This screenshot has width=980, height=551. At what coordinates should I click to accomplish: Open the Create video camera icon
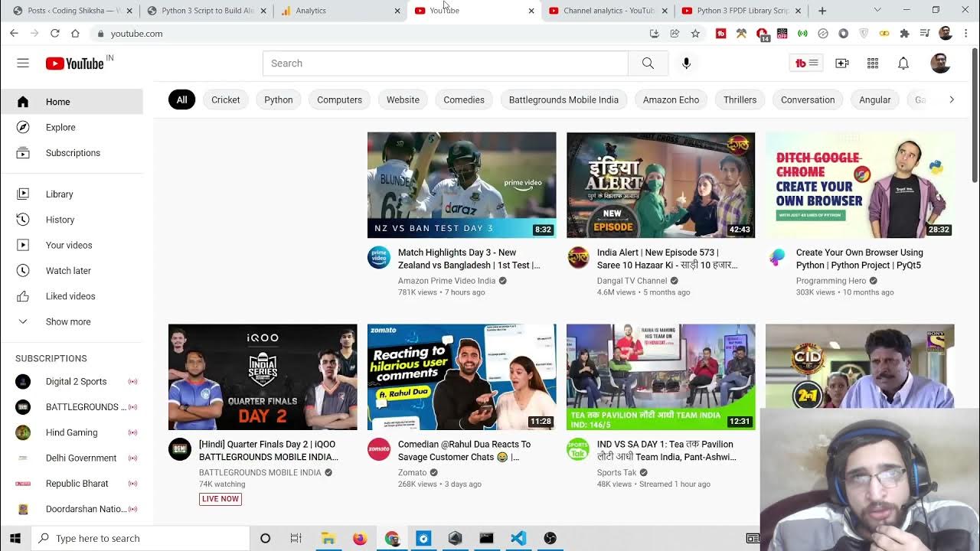(x=842, y=64)
